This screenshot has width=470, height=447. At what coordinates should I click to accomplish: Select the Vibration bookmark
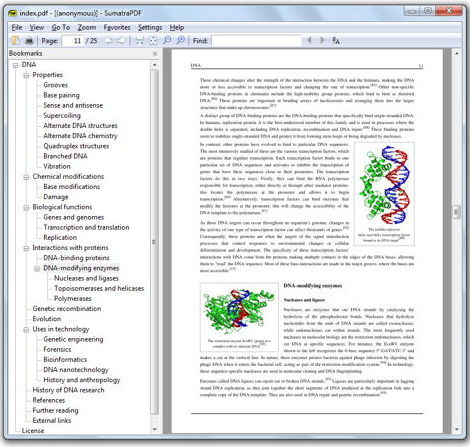click(57, 166)
